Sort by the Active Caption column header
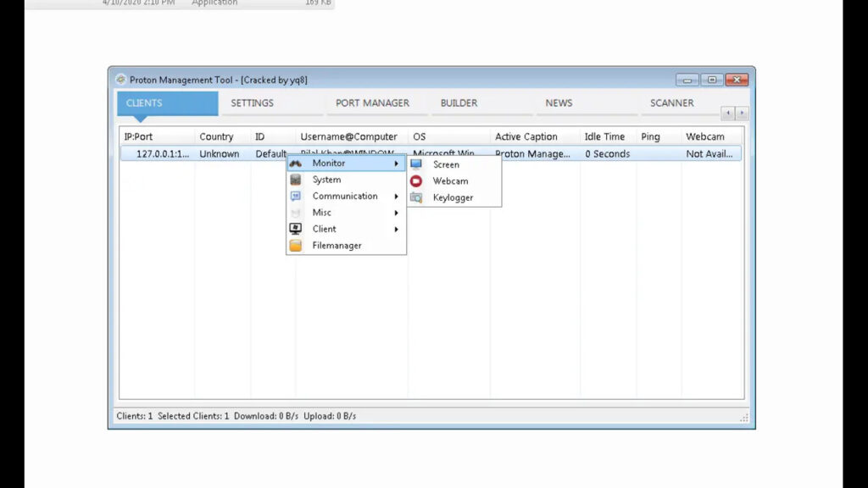The image size is (868, 488). point(535,136)
